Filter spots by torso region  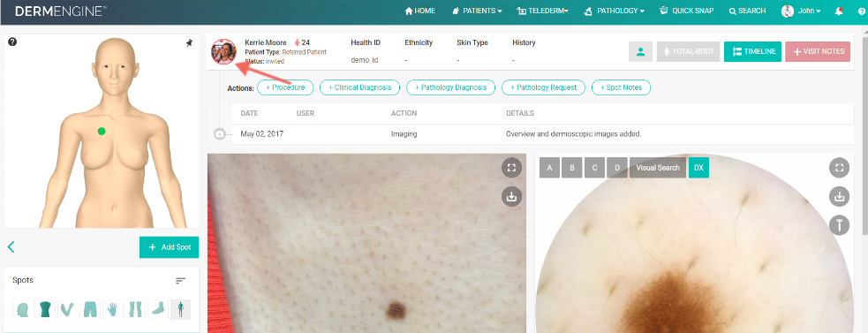(44, 309)
